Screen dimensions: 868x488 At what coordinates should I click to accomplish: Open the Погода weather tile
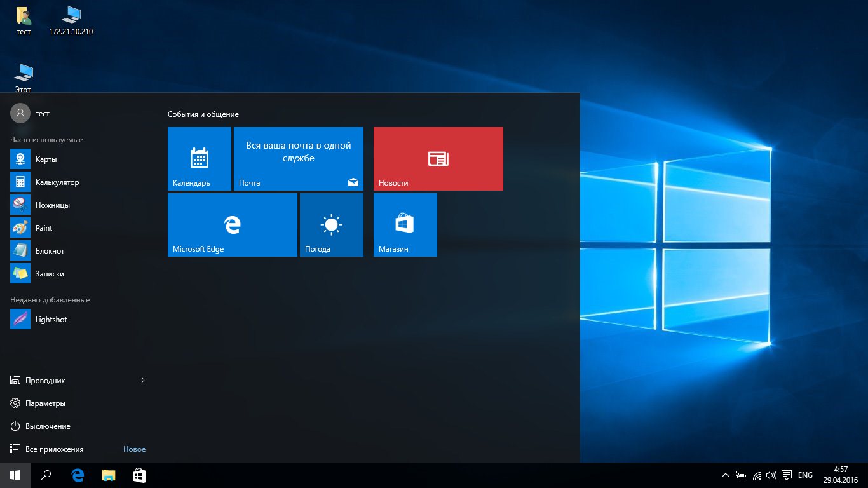point(332,225)
